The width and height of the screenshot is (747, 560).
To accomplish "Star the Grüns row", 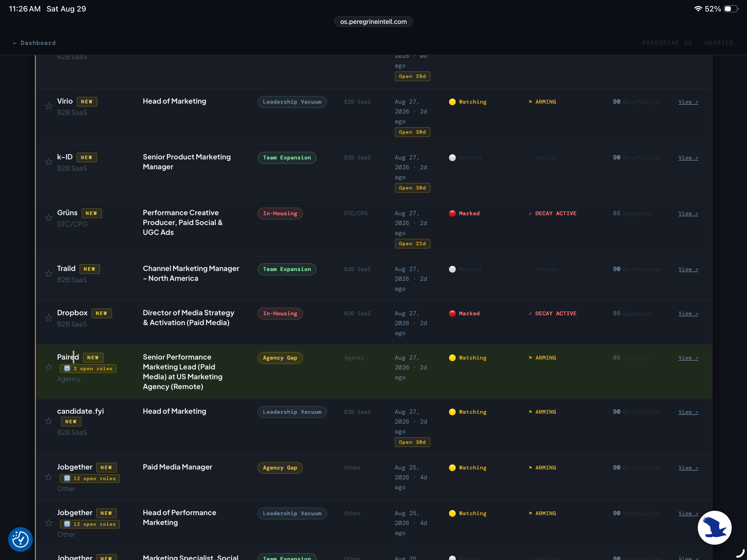I will tap(49, 218).
